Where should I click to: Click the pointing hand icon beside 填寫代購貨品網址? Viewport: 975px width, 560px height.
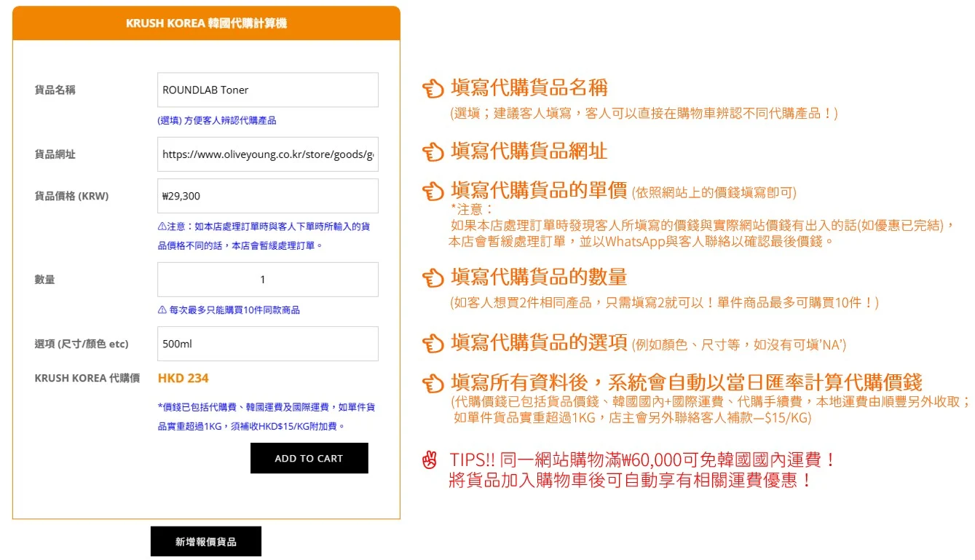click(x=433, y=152)
